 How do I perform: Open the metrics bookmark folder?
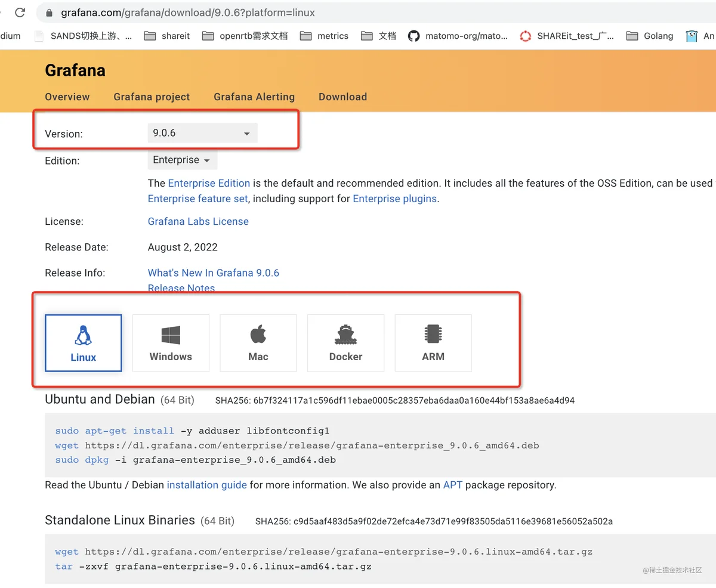[x=324, y=36]
